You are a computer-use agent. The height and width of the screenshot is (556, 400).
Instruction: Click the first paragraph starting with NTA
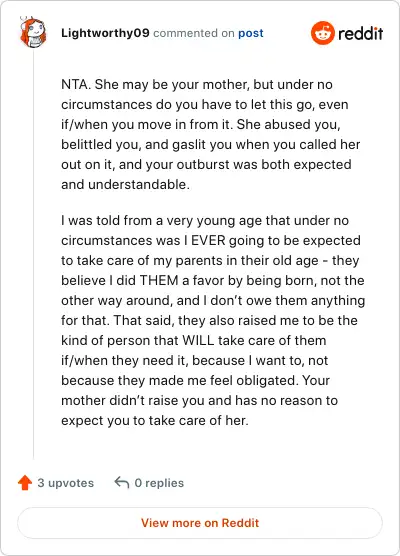pos(211,134)
